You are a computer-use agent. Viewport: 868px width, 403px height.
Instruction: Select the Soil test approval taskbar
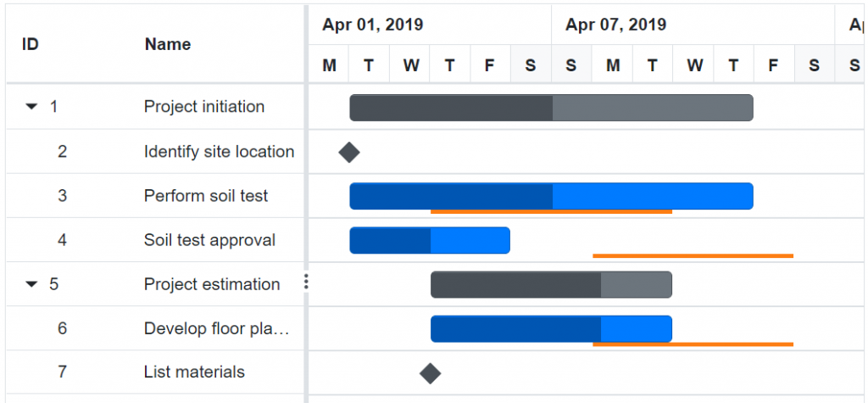(430, 240)
